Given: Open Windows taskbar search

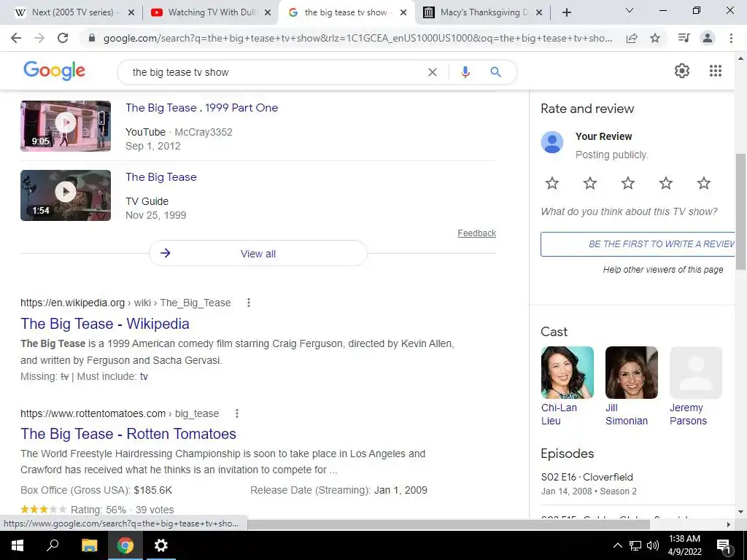Looking at the screenshot, I should [53, 545].
